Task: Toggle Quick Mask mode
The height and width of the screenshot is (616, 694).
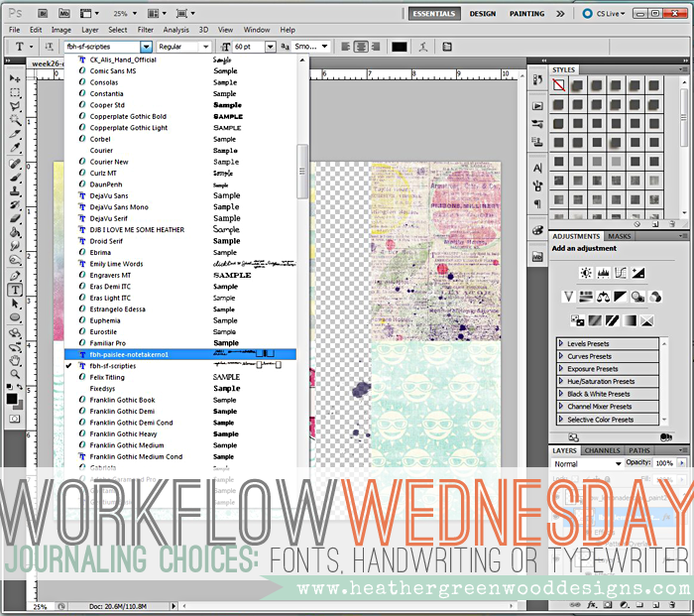Action: [15, 419]
